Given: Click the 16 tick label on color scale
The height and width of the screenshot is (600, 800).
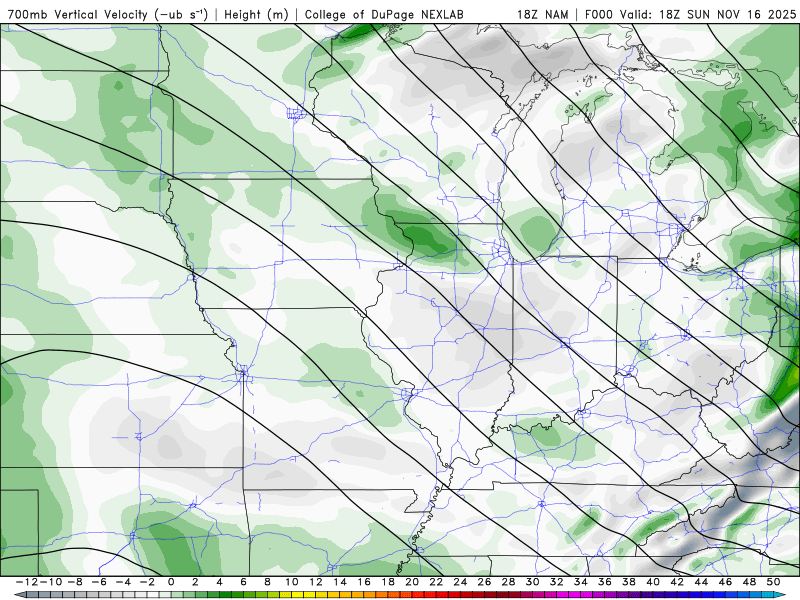Looking at the screenshot, I should tap(364, 582).
